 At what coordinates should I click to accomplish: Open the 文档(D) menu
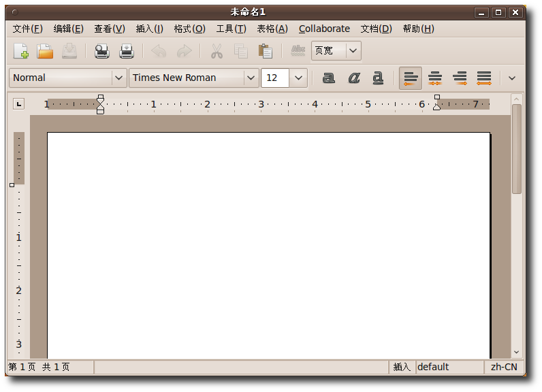[x=377, y=29]
